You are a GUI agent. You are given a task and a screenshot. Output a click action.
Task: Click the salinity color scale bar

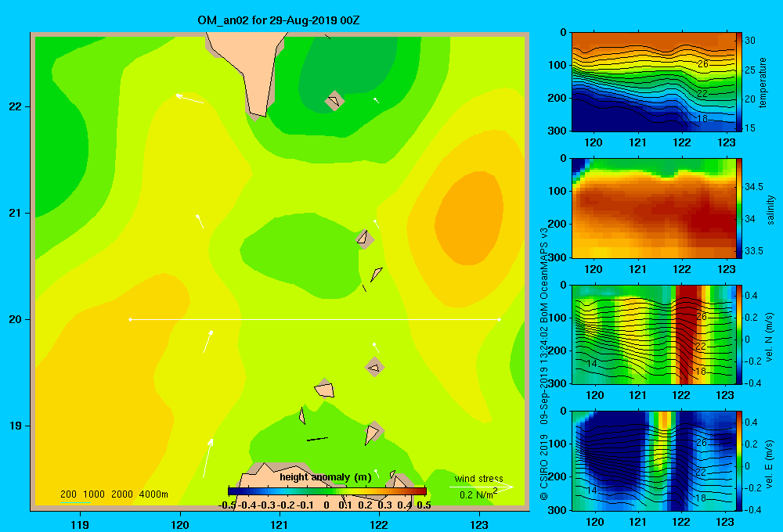[738, 208]
